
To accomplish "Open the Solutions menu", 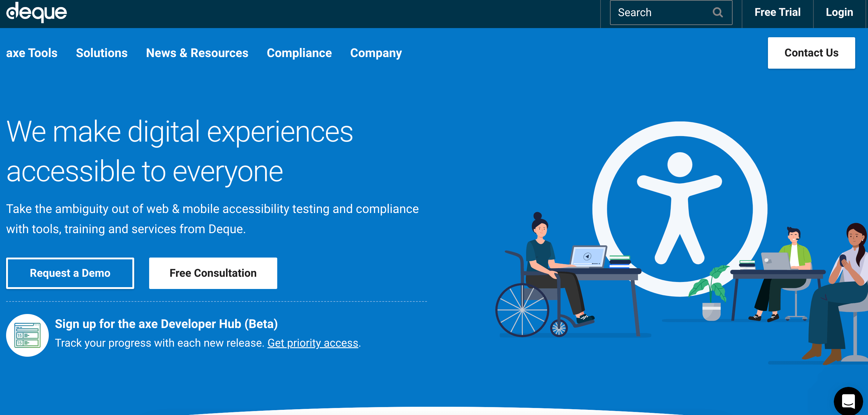I will 102,53.
